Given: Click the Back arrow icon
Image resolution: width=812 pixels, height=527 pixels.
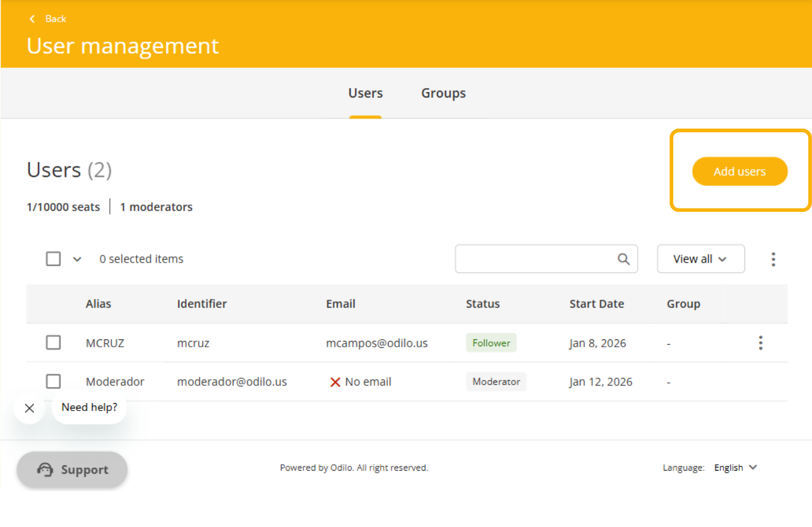Looking at the screenshot, I should [x=32, y=19].
